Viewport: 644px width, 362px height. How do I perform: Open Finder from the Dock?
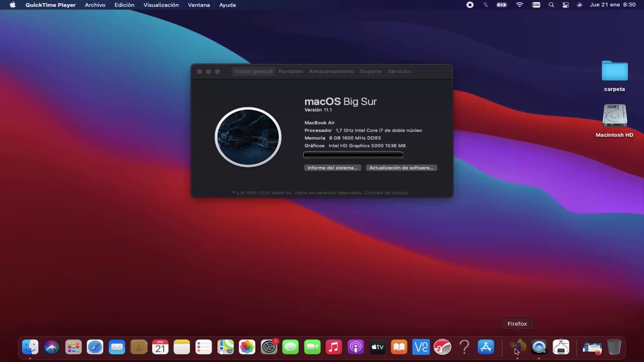[x=30, y=347]
